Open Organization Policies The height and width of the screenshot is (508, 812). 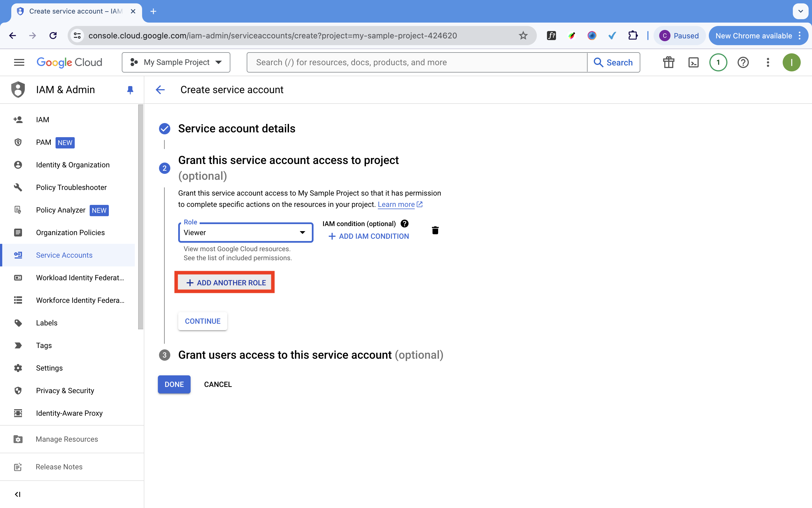67,233
